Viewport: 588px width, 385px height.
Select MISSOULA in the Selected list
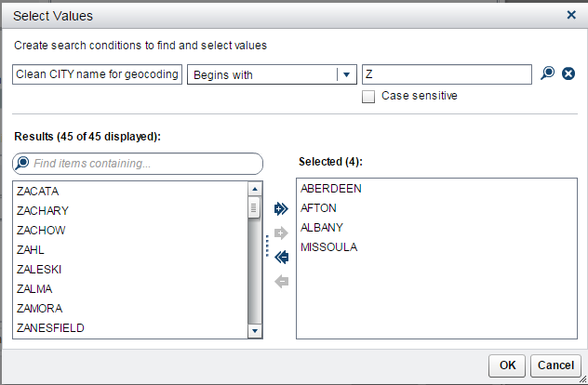click(328, 247)
